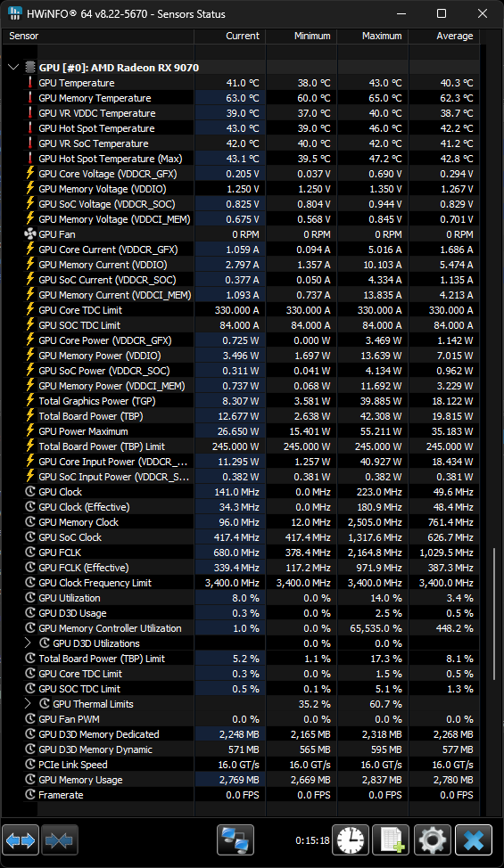Click the clock icon for GPU Fan PWM

(30, 719)
